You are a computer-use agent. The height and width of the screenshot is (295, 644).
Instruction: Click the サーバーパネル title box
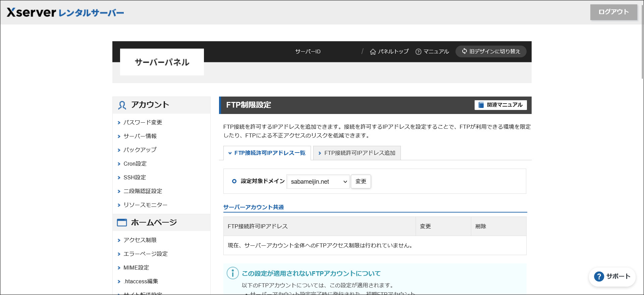(162, 62)
